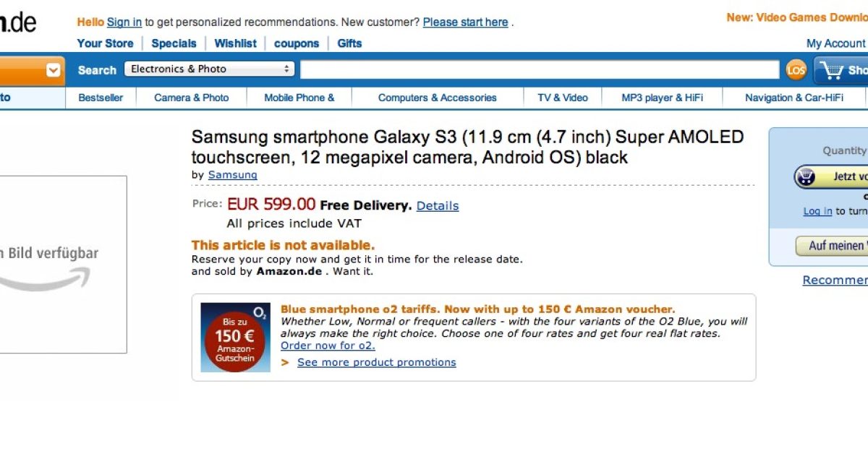Open the TV & Video category
This screenshot has width=868, height=454.
pos(563,98)
